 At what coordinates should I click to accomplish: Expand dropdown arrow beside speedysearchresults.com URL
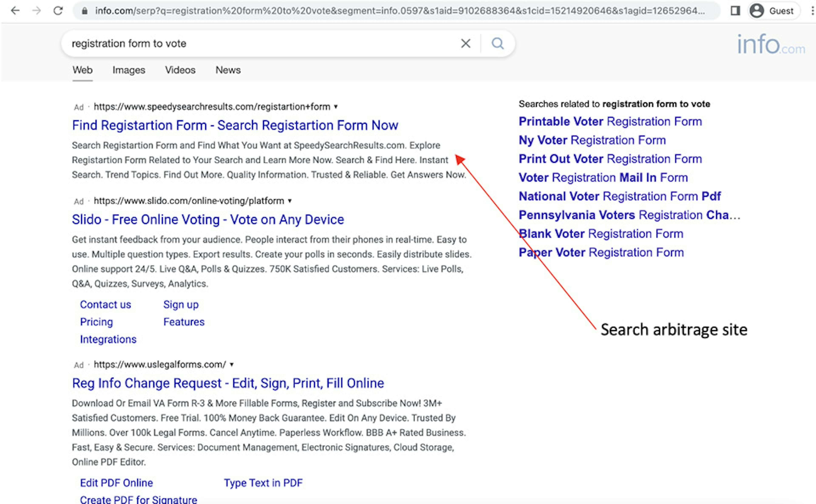click(336, 107)
